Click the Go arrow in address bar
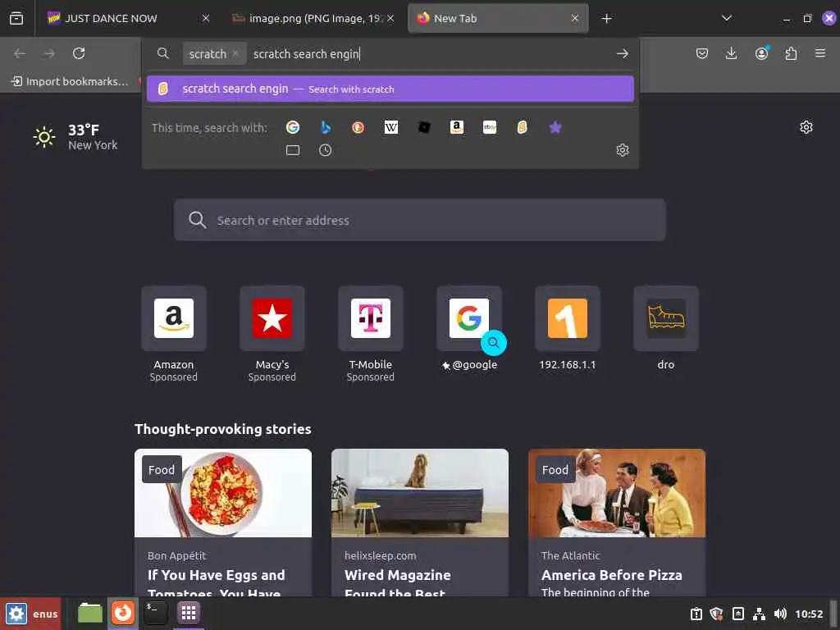 (622, 53)
